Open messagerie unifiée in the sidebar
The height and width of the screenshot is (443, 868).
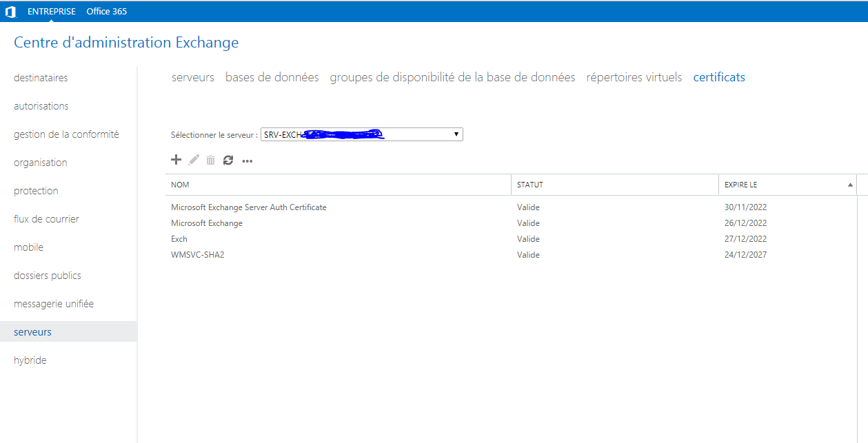54,304
